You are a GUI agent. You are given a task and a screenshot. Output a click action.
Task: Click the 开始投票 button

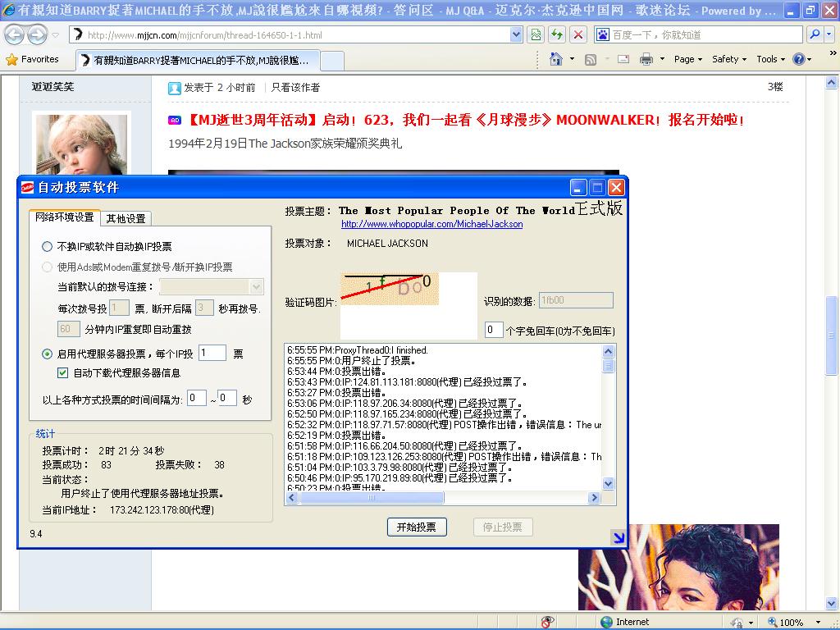point(416,527)
